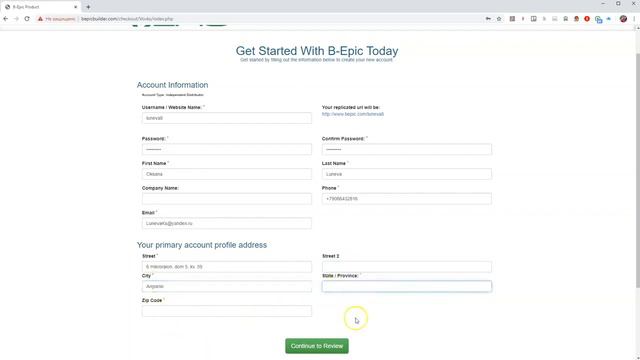Open the replicated bepic.com URL link

(353, 114)
